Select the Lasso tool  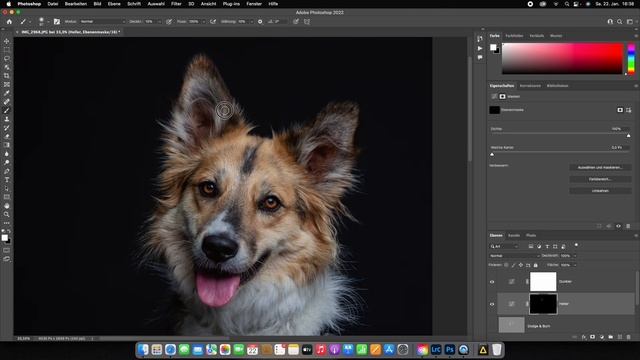pyautogui.click(x=7, y=58)
